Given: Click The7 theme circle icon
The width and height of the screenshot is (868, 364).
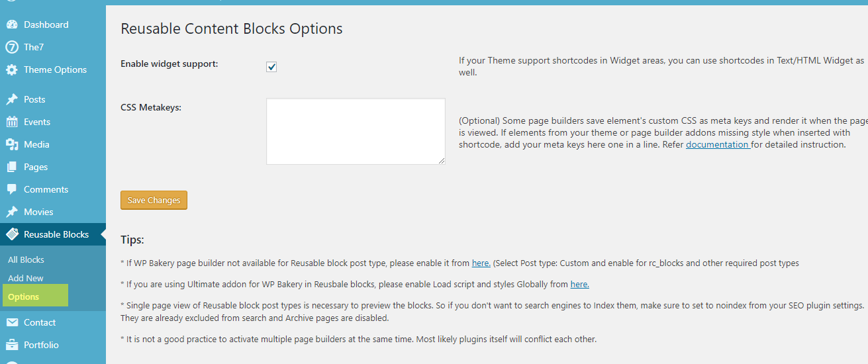Looking at the screenshot, I should [11, 47].
